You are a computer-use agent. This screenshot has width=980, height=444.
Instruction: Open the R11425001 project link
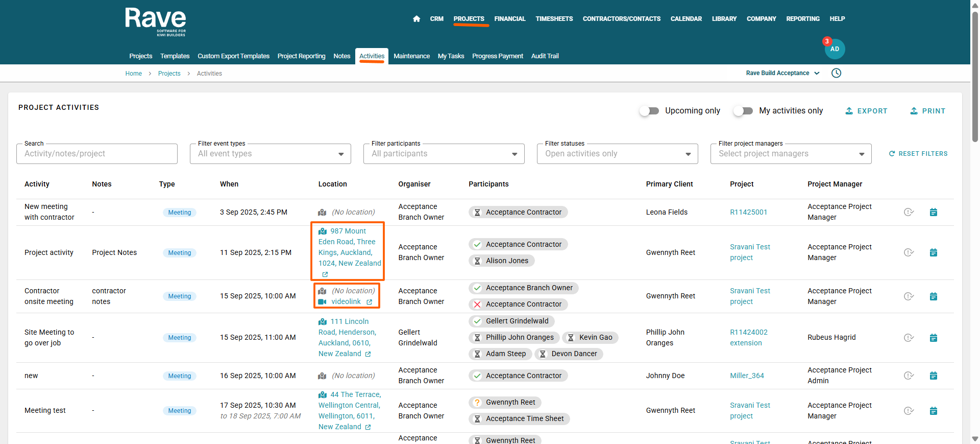coord(748,212)
